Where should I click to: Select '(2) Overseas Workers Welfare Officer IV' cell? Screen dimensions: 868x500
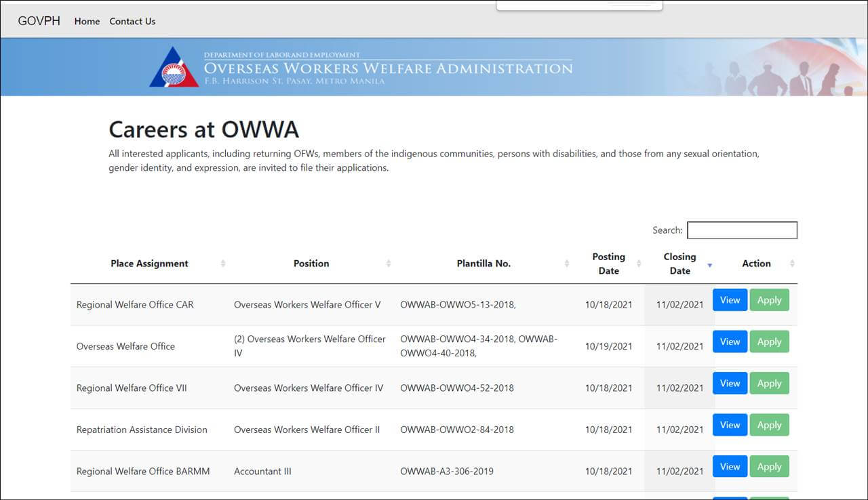point(310,346)
